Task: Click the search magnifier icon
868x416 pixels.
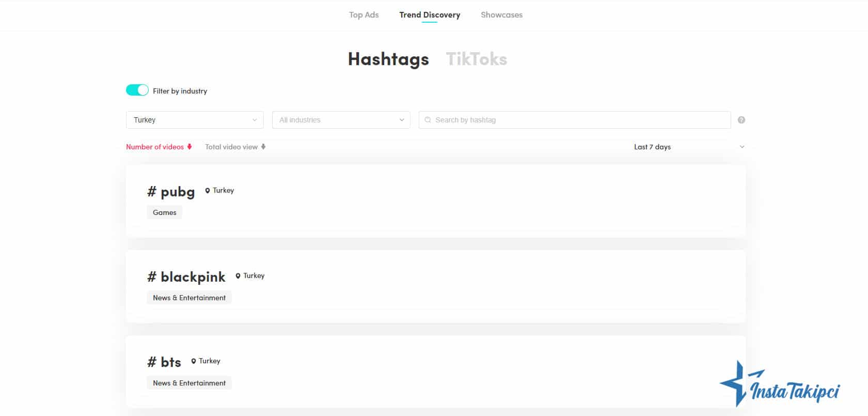Action: pyautogui.click(x=428, y=120)
